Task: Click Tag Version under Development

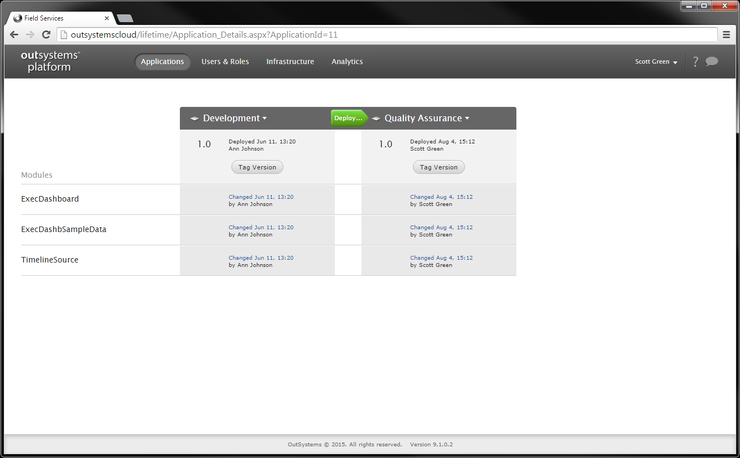Action: [257, 167]
